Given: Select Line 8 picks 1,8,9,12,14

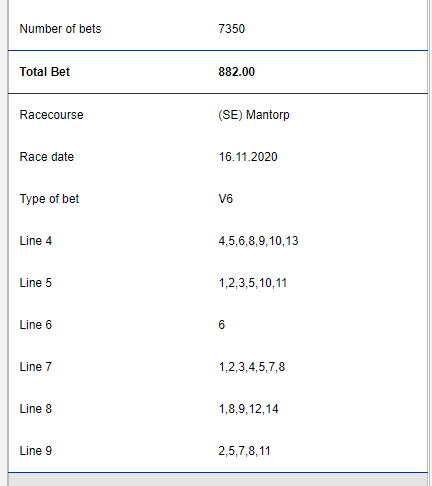Looking at the screenshot, I should point(248,409).
